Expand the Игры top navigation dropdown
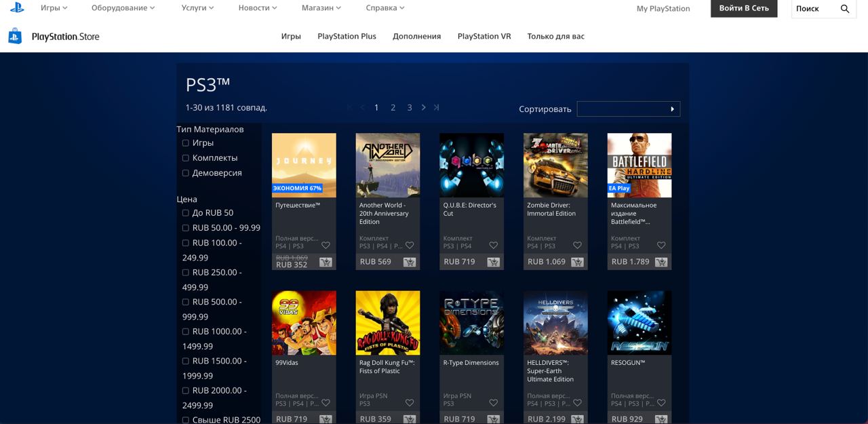Viewport: 868px width, 424px height. pos(54,8)
